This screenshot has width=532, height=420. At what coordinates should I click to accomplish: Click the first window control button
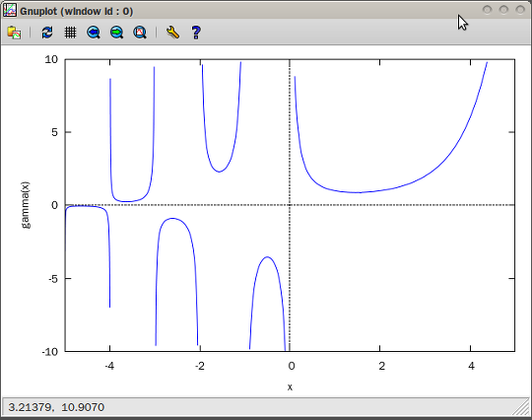click(x=488, y=10)
